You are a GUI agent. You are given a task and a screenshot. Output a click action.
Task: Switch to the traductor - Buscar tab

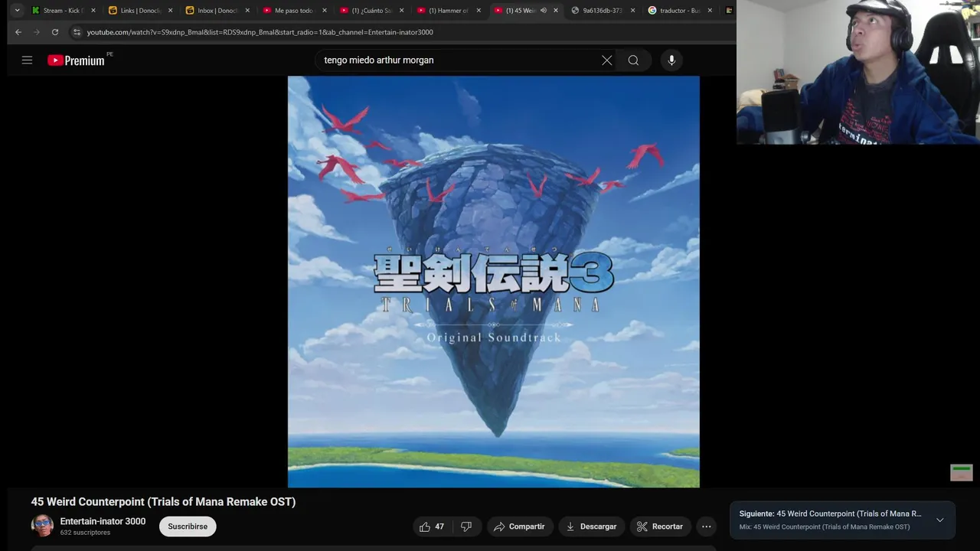[681, 11]
